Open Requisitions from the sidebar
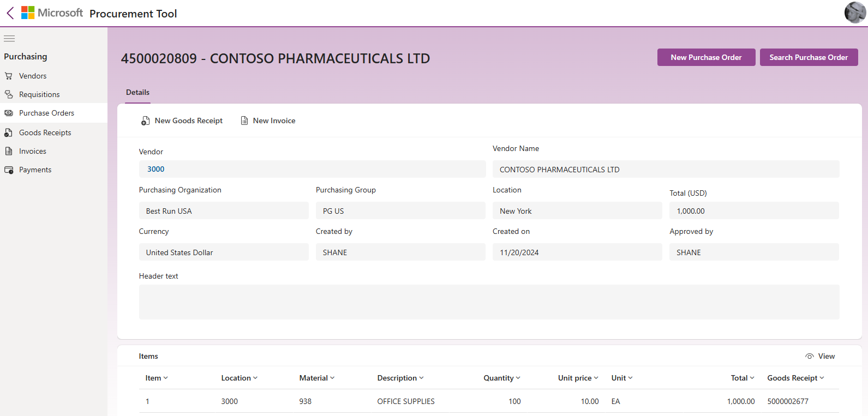 [x=39, y=94]
